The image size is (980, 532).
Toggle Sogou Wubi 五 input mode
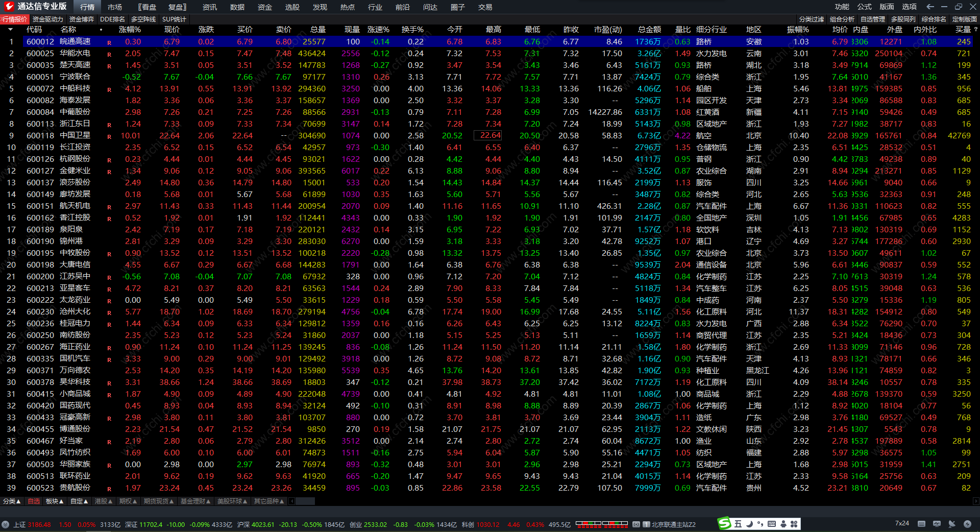pos(738,524)
